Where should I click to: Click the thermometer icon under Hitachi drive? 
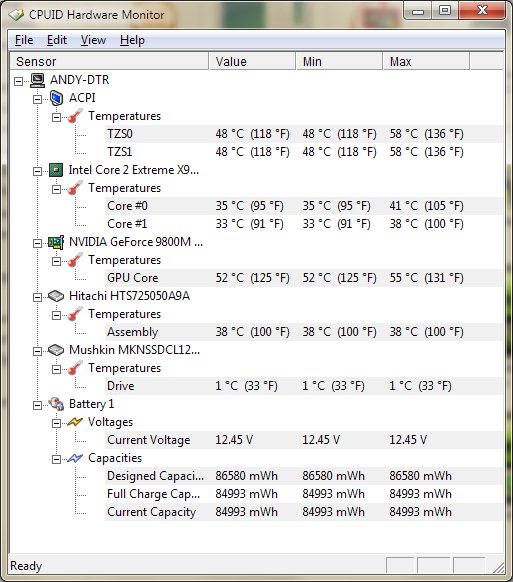point(75,314)
